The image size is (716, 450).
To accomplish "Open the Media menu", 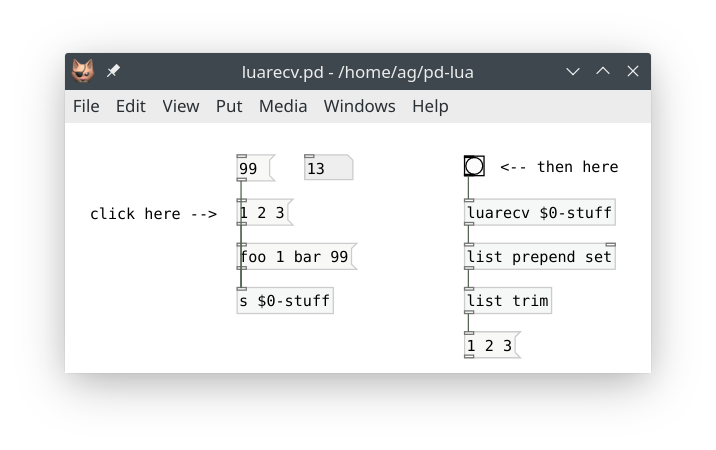I will coord(283,106).
